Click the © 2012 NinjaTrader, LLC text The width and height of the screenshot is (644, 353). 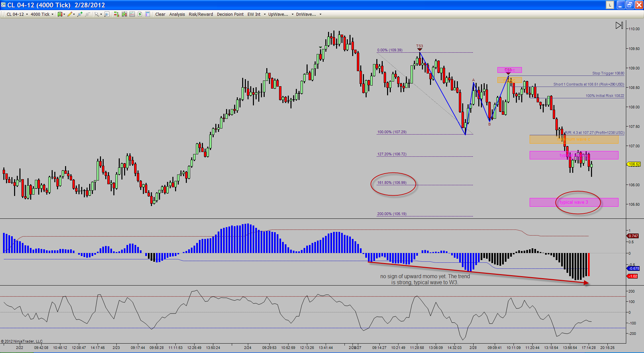click(x=22, y=341)
